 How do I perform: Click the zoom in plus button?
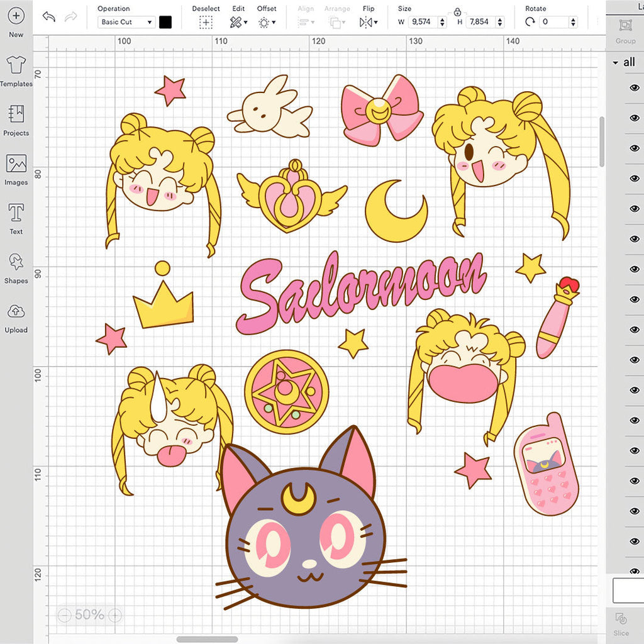115,615
